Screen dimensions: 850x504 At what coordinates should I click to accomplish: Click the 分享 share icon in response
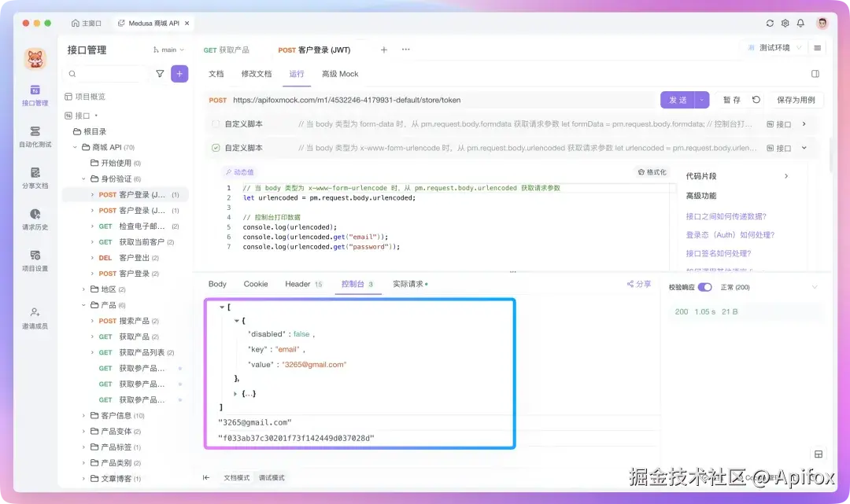(639, 284)
